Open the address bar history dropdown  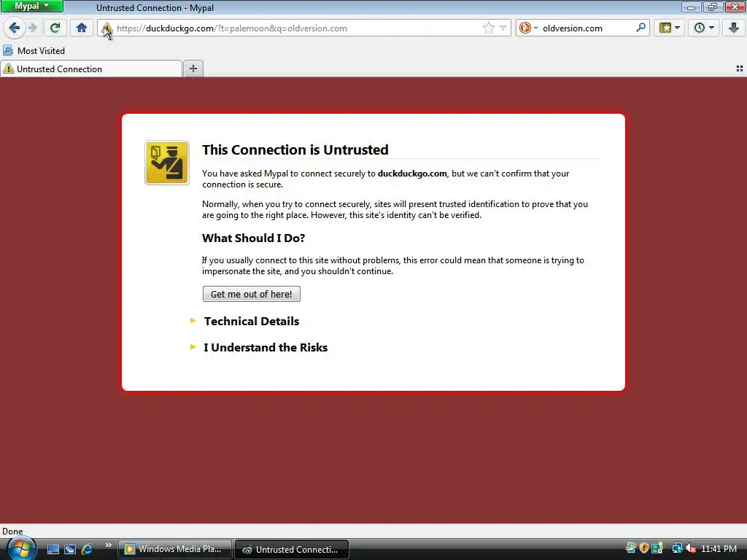click(x=503, y=28)
